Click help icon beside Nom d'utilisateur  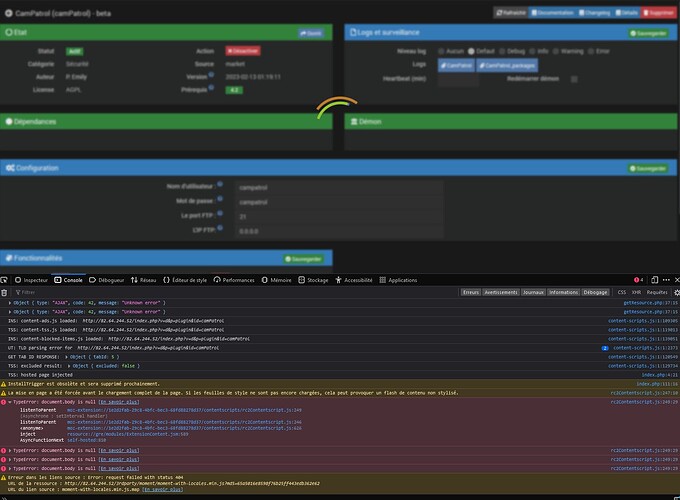tap(220, 184)
